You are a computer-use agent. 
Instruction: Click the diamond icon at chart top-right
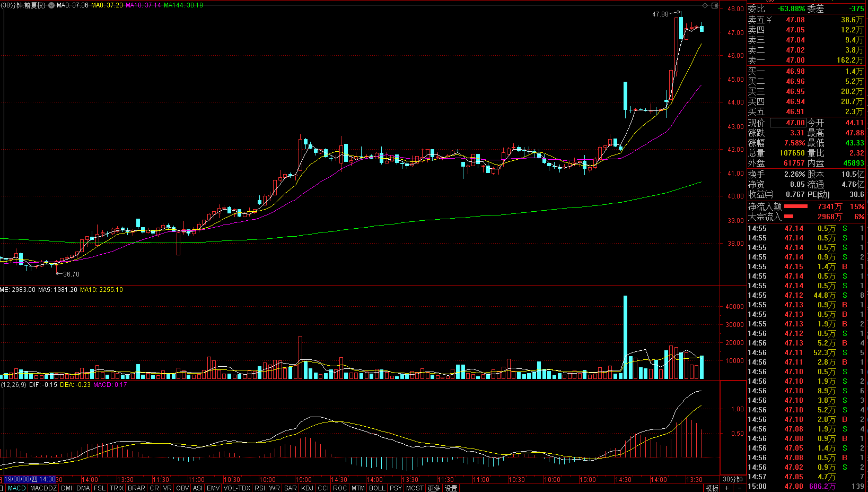[705, 5]
